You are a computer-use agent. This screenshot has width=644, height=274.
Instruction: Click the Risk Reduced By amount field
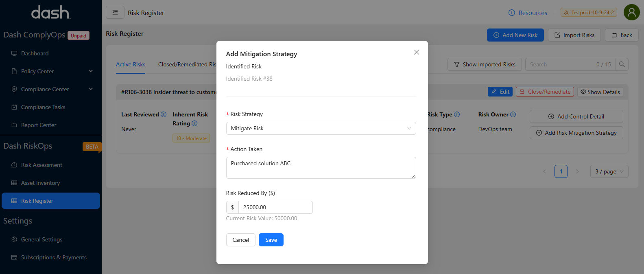275,207
